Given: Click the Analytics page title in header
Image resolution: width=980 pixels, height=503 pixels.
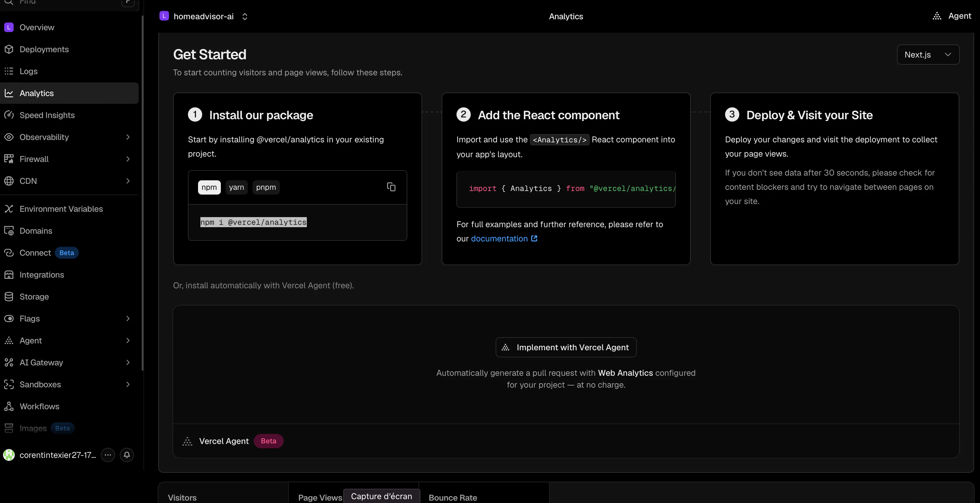Looking at the screenshot, I should pos(566,16).
